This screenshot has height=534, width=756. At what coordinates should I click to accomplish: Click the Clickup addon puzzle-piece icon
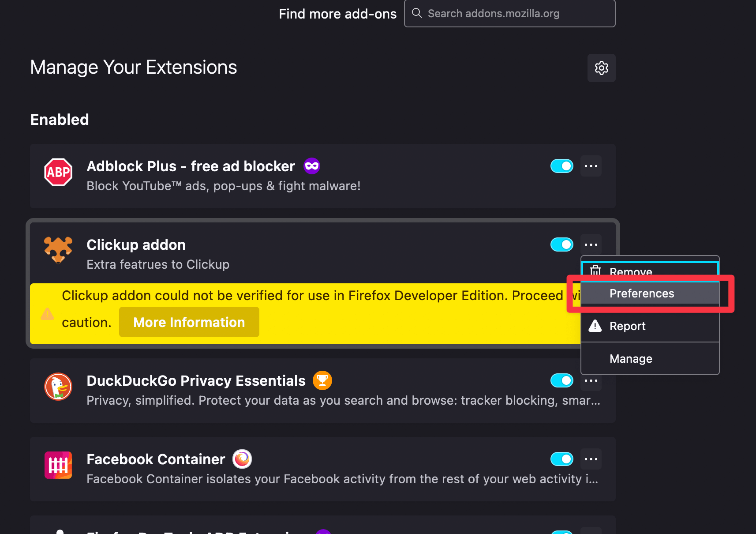point(58,250)
